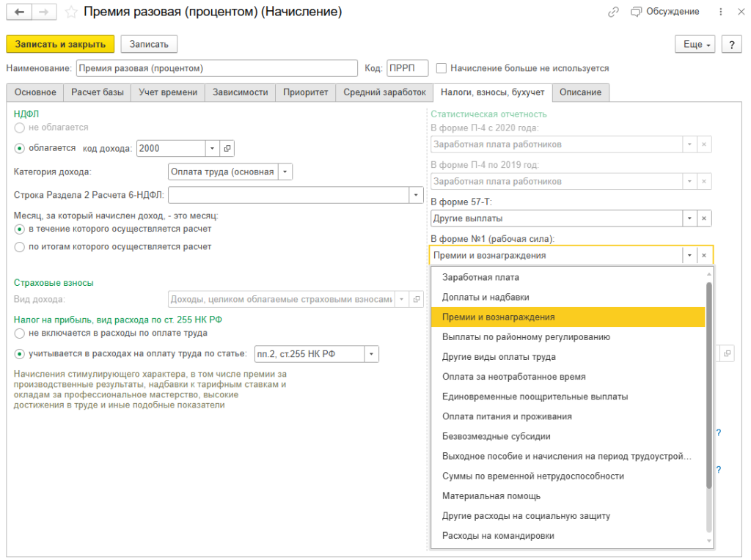Open the Обсуждение discussion panel

coord(665,12)
